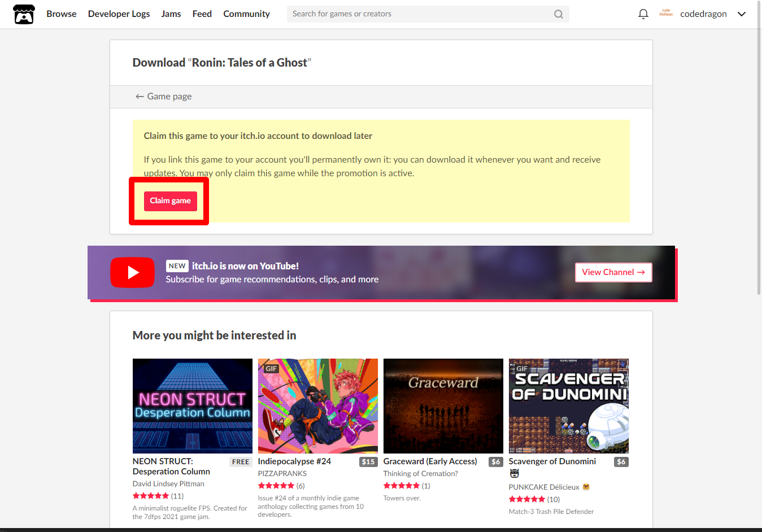Click the $15 price tag

point(368,462)
